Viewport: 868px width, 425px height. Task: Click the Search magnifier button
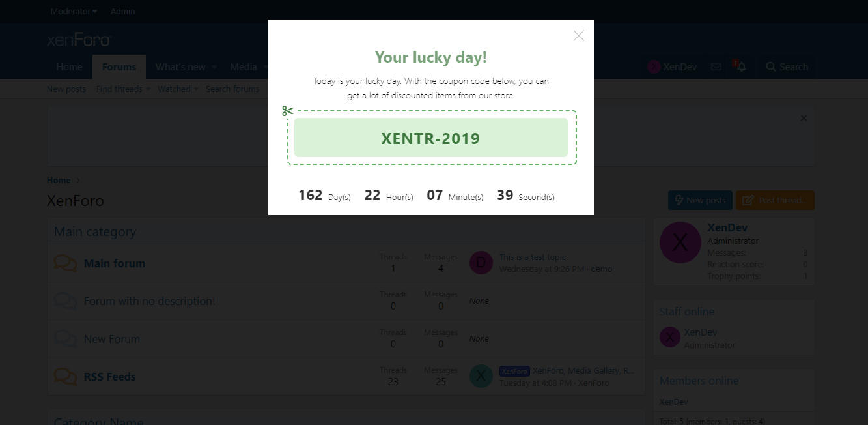tap(787, 67)
